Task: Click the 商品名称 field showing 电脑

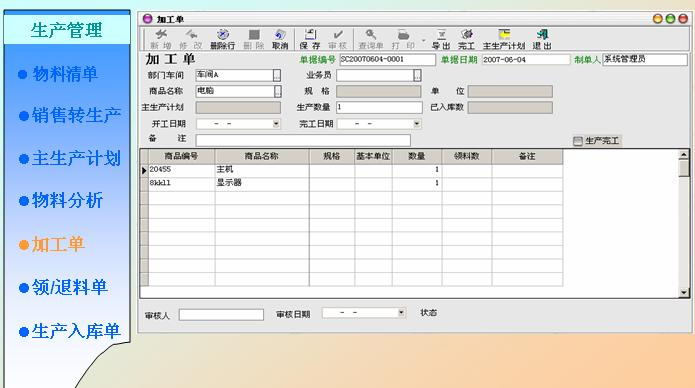Action: click(234, 91)
